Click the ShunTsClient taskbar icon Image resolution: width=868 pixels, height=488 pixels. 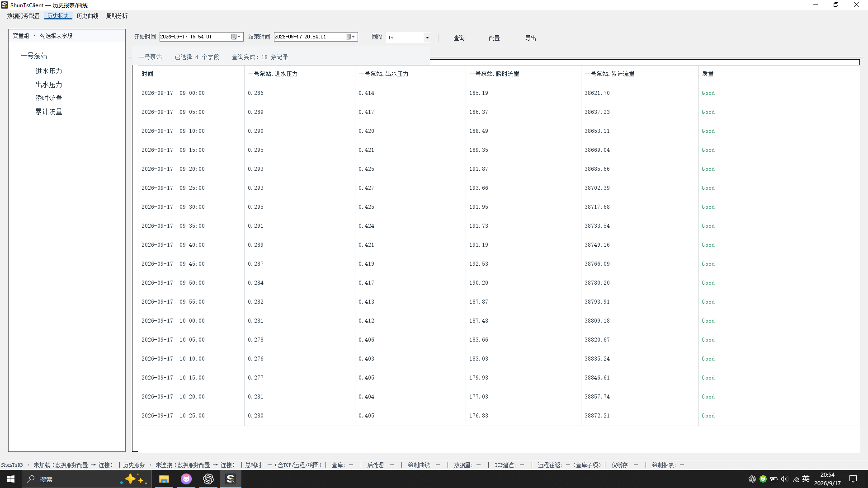[x=230, y=479]
